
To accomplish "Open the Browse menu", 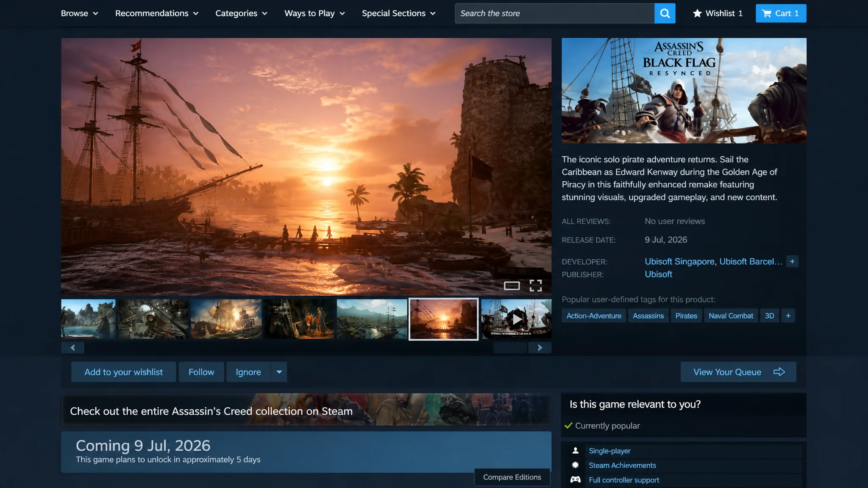I will 79,13.
